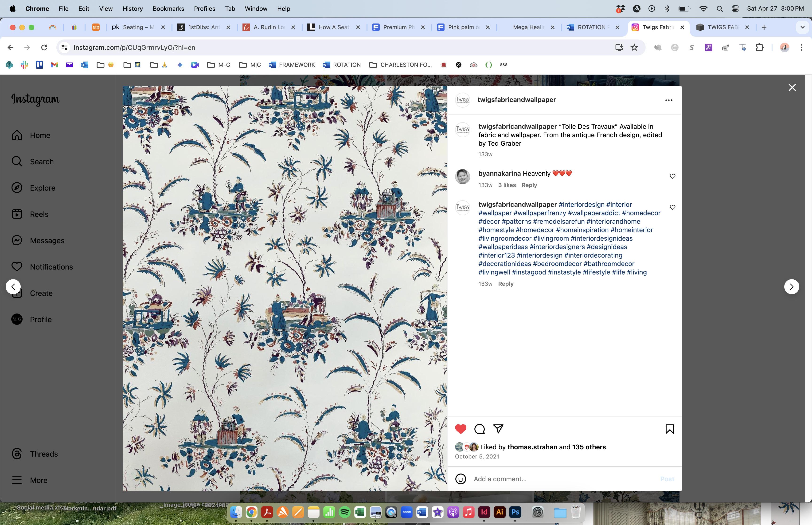This screenshot has width=812, height=525.
Task: Open the post's three-dot options menu
Action: coord(668,100)
